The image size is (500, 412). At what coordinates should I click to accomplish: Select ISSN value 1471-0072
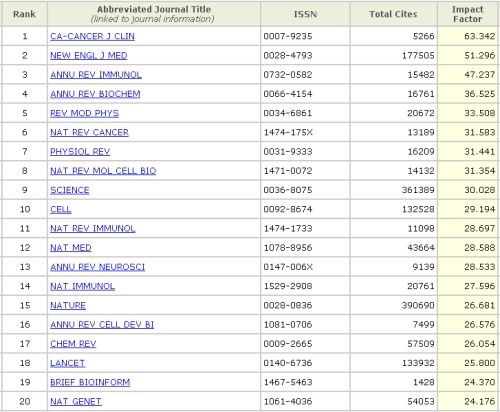pyautogui.click(x=288, y=171)
